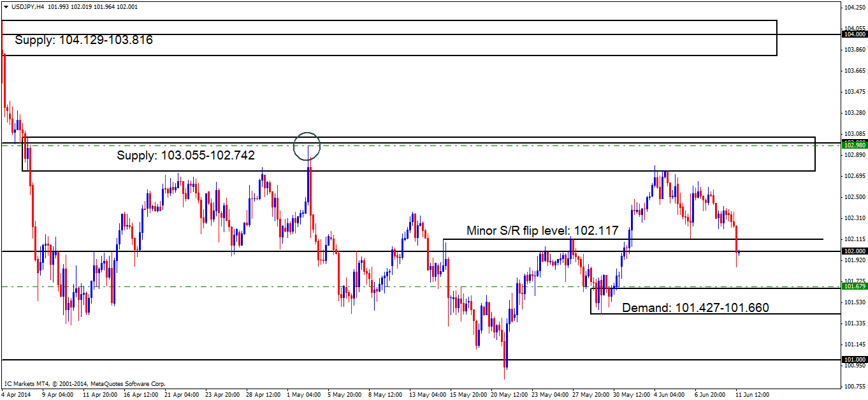Screen dimensions: 868x400
Task: Click the 103.860 price scale value
Action: click(x=854, y=49)
